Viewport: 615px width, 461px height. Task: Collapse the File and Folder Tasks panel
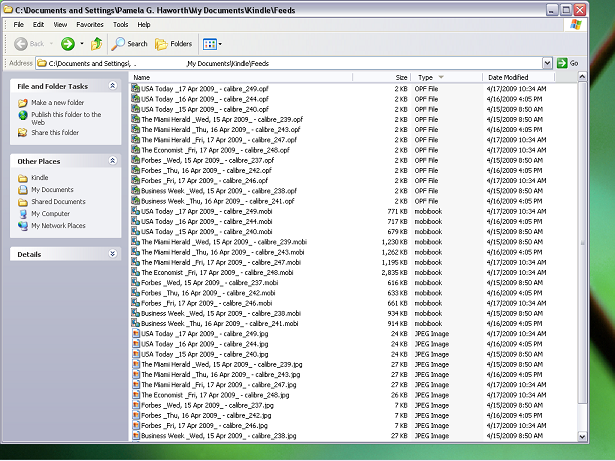coord(113,86)
